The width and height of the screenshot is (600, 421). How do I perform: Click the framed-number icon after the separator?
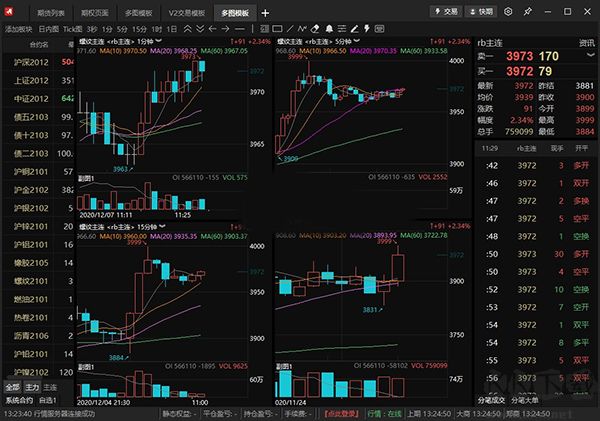(264, 29)
